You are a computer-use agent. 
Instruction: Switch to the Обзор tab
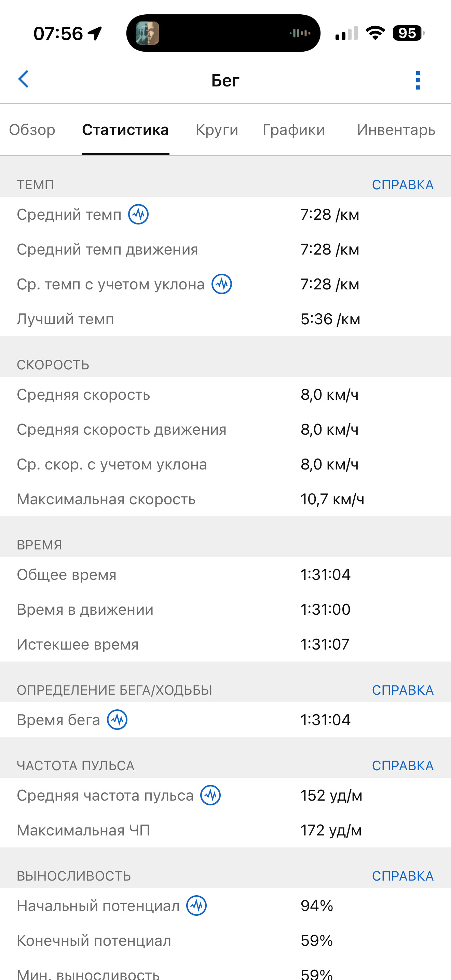coord(32,130)
